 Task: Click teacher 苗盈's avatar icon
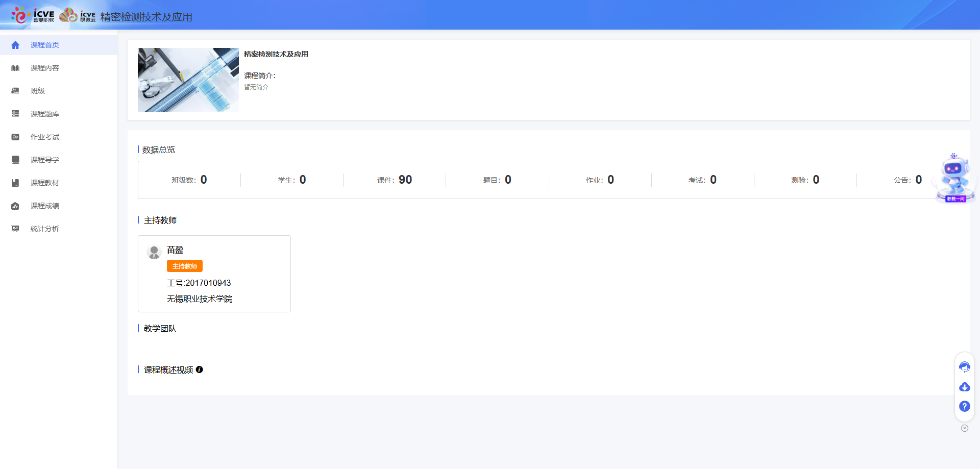coord(154,252)
